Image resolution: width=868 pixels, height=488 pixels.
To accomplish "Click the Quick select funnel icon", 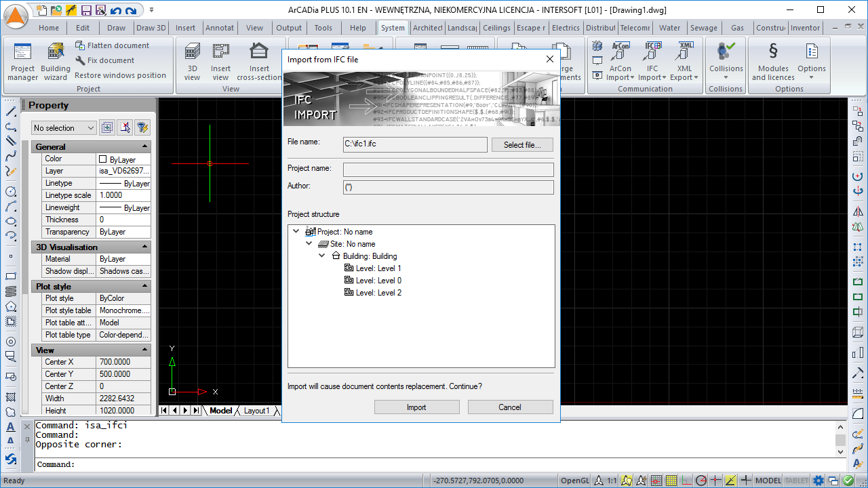I will [x=142, y=127].
